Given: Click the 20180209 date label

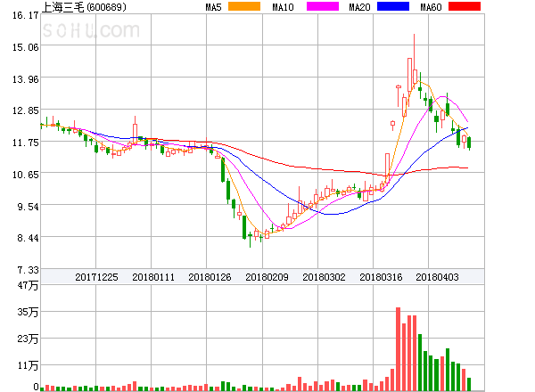Looking at the screenshot, I should click(267, 277).
